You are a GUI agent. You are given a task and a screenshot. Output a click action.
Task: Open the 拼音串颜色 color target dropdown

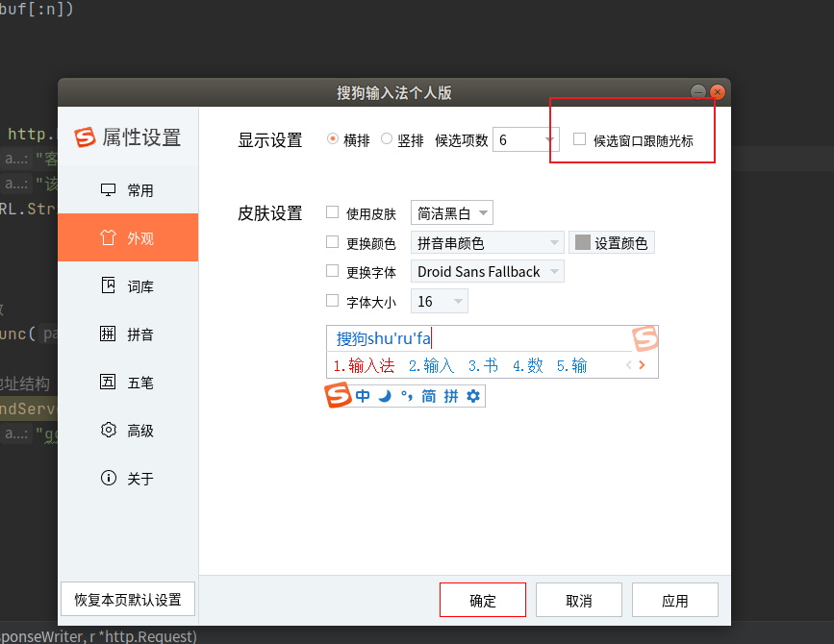(487, 242)
